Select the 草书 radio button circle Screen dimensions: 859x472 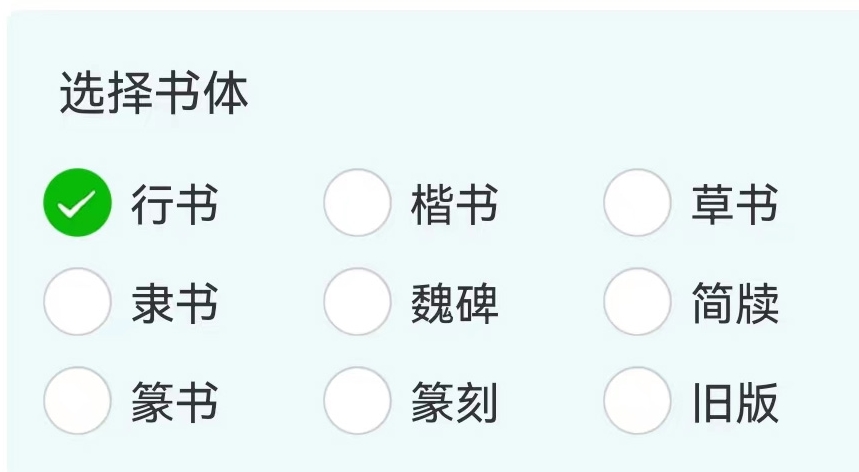coord(637,203)
